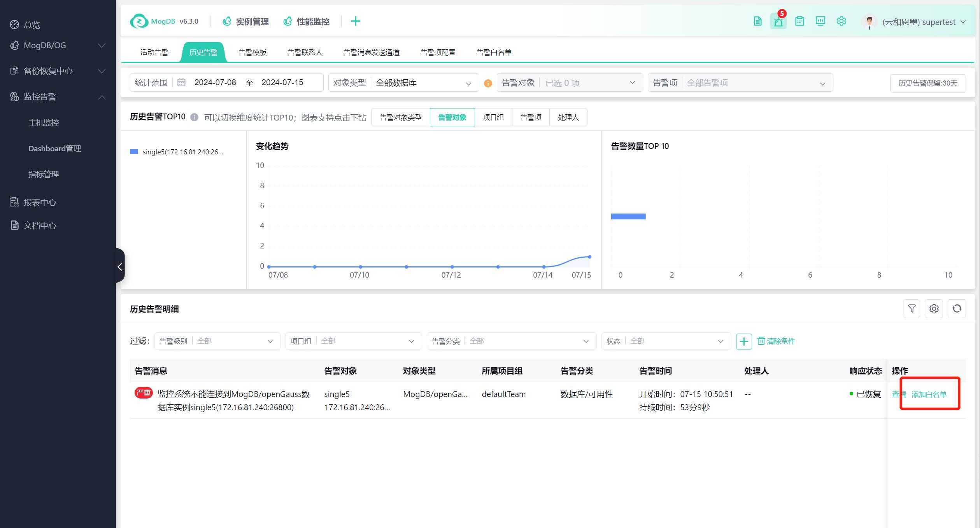Viewport: 980px width, 528px height.
Task: Click the MogDB logo in header
Action: [x=138, y=21]
